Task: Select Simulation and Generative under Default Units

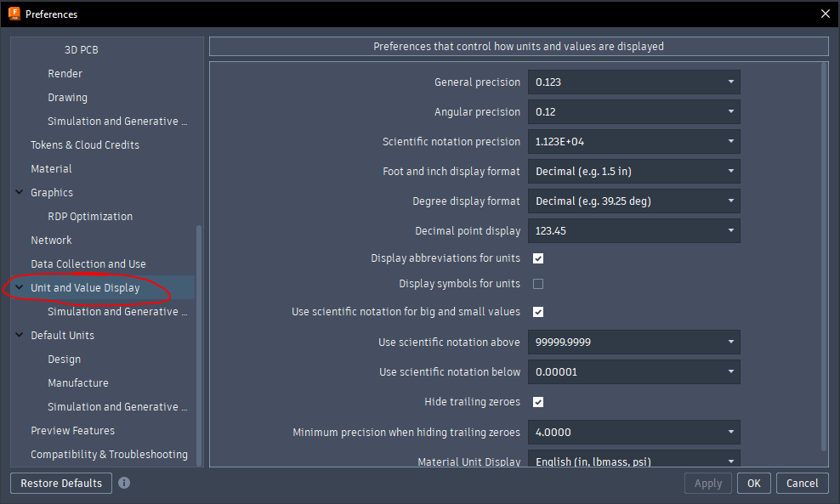Action: pyautogui.click(x=117, y=407)
